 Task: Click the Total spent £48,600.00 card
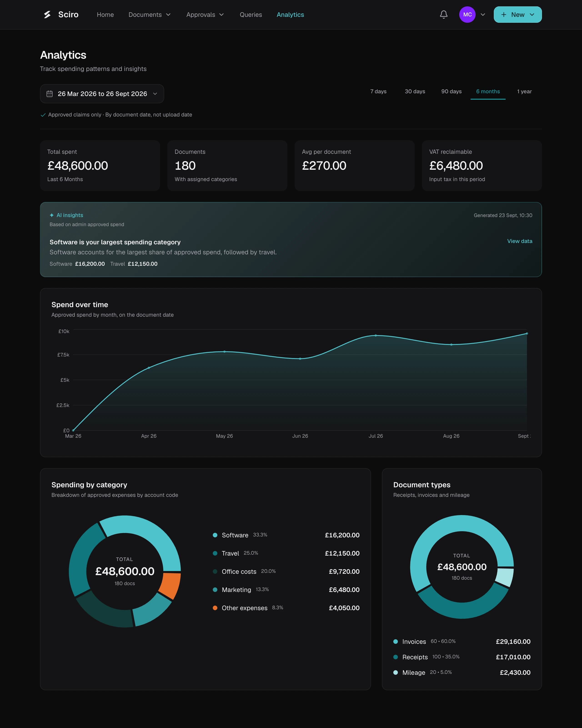(x=100, y=165)
